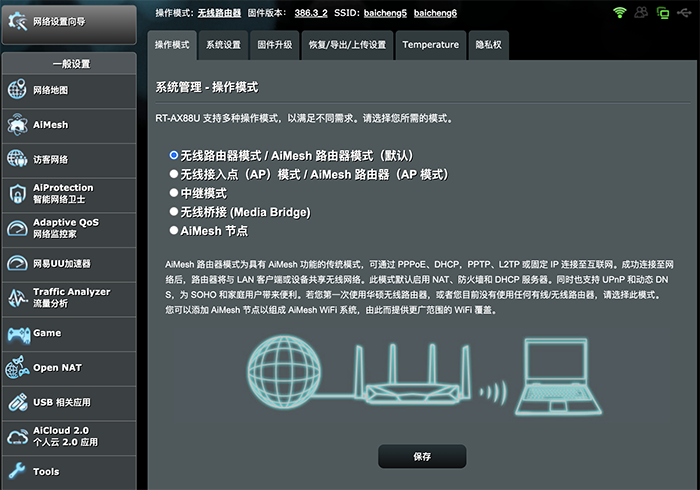Select 无线接入点 (AP) 模式 radio button

(174, 174)
